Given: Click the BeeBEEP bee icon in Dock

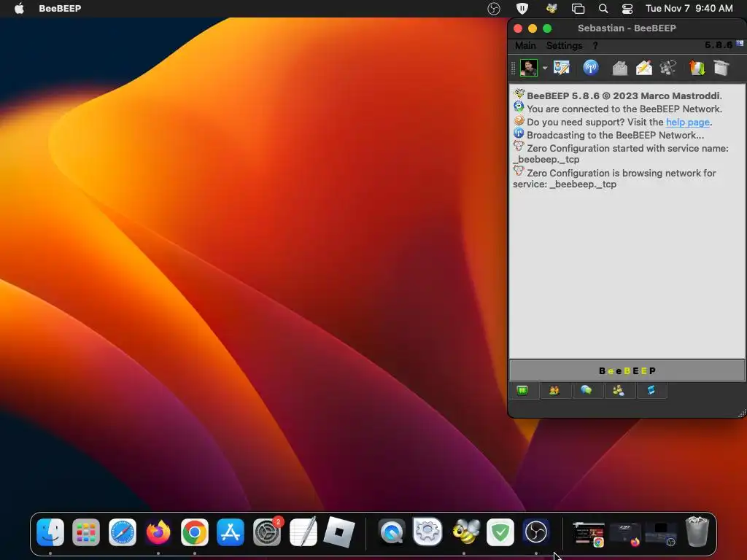Looking at the screenshot, I should (465, 532).
